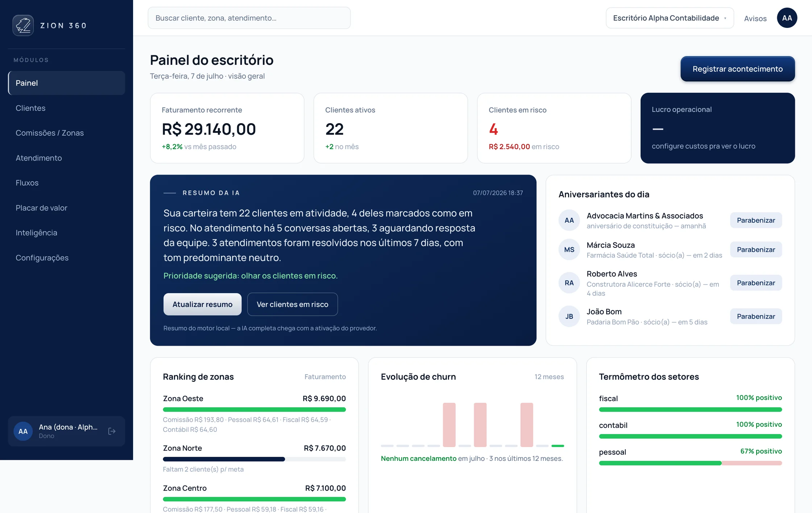Click Parabenizar for Roberto Alves
This screenshot has height=513, width=812.
(x=756, y=283)
